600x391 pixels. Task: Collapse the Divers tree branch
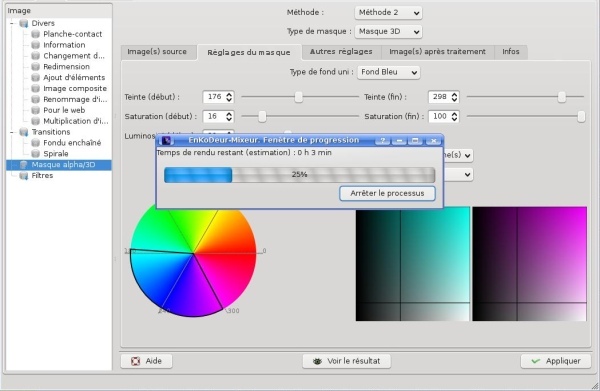click(11, 23)
